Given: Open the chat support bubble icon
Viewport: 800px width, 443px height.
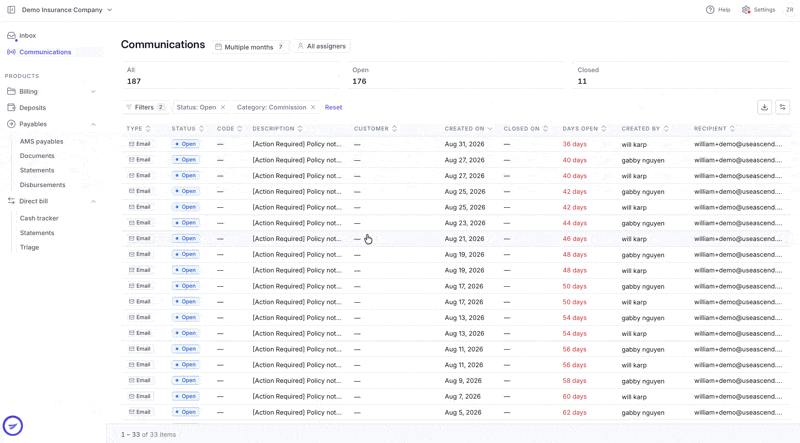Looking at the screenshot, I should pos(13,426).
